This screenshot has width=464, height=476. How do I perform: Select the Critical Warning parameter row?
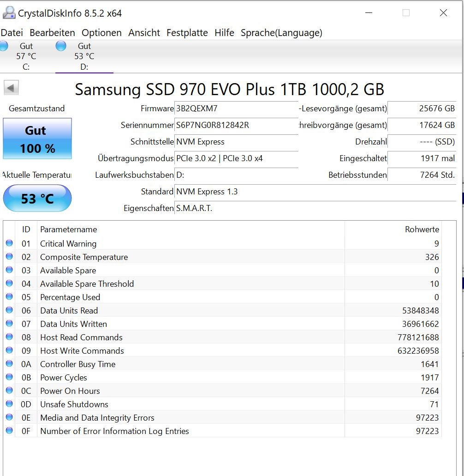pos(222,243)
